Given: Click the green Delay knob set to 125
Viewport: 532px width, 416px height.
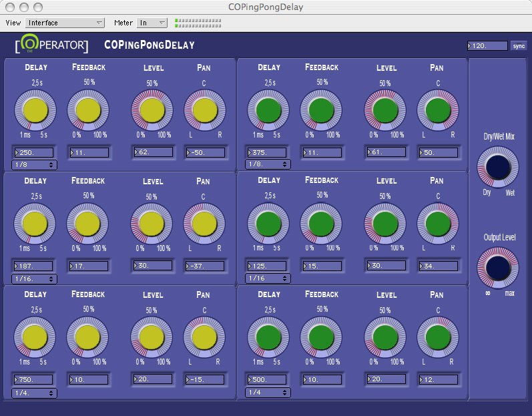Looking at the screenshot, I should 268,224.
